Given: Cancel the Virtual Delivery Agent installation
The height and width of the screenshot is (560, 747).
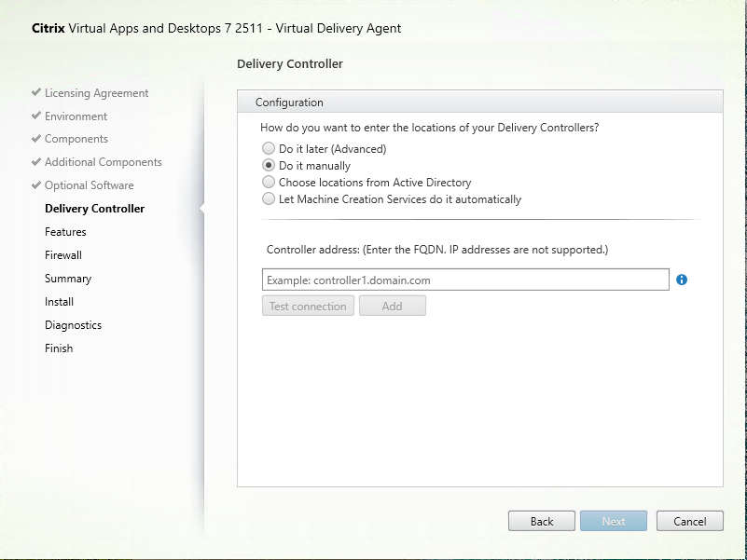Looking at the screenshot, I should click(x=690, y=521).
